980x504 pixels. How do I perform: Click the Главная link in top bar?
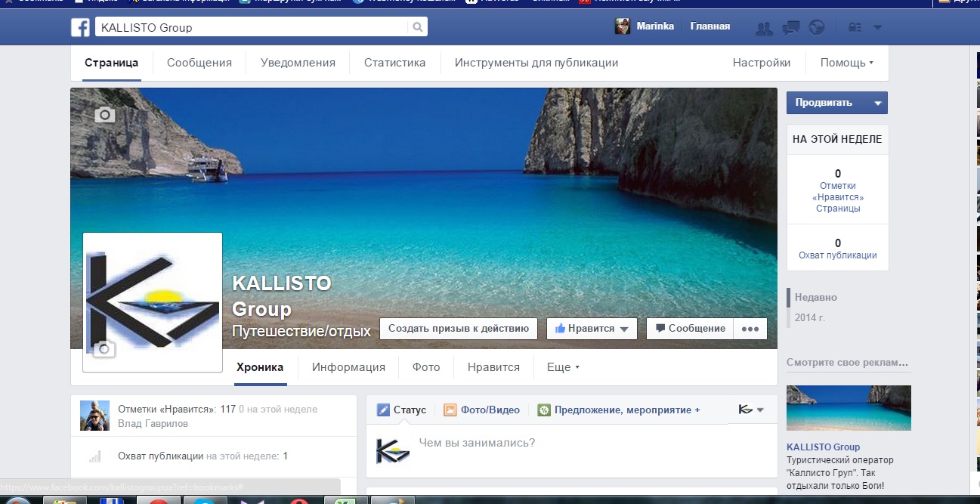[710, 26]
